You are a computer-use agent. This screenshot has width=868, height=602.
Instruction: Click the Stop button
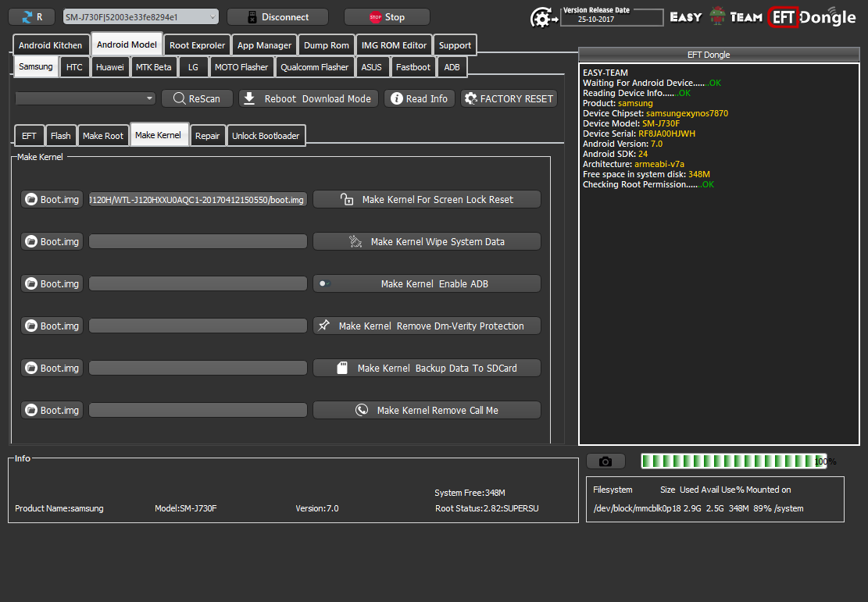coord(387,17)
